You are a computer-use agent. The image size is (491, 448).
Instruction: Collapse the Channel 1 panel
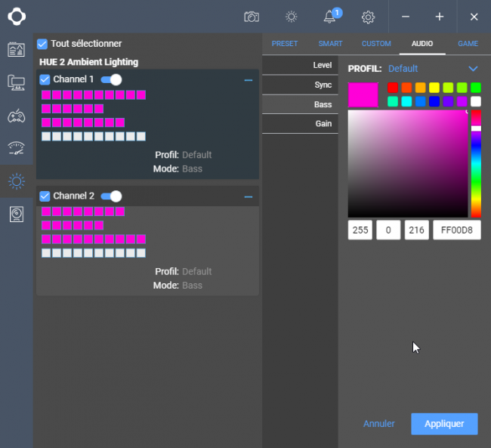[x=249, y=81]
